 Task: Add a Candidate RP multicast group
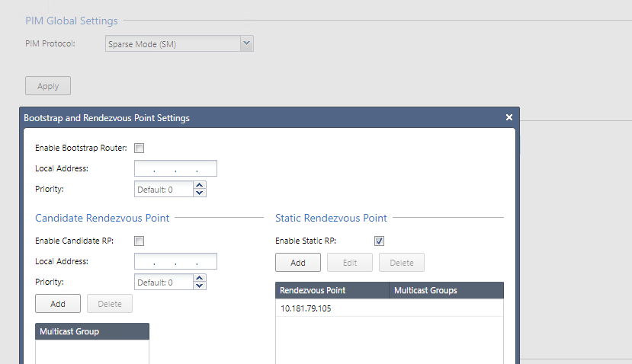58,304
